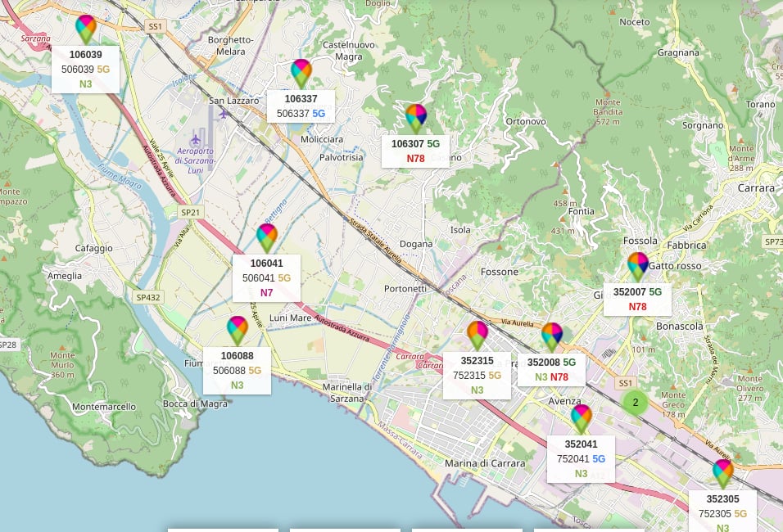Click the green N3 band under 506039

[x=86, y=83]
